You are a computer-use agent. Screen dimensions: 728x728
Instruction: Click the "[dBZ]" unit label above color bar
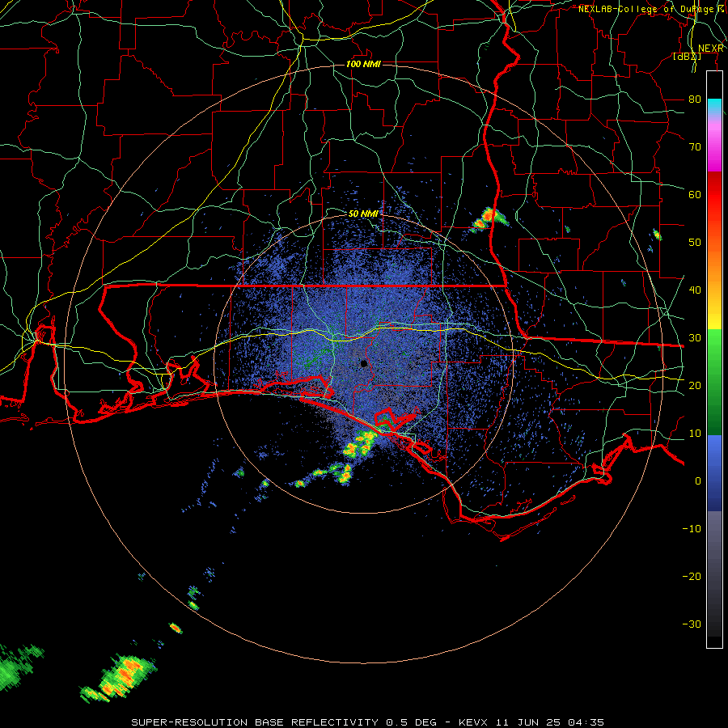[687, 57]
